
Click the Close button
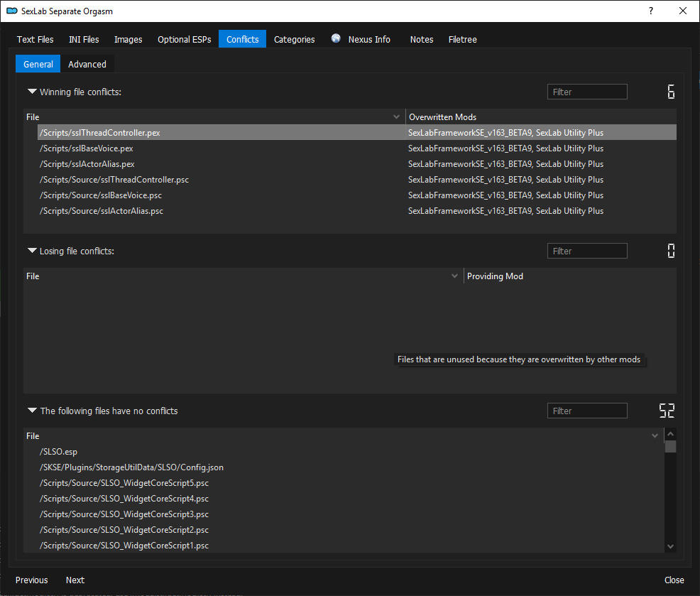coord(674,580)
